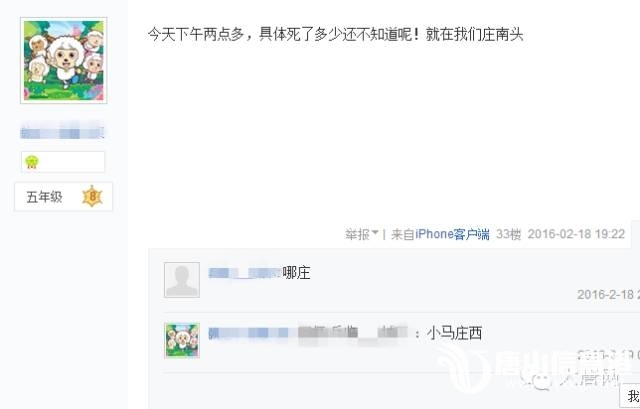Click the green badge icon below username
640x409 pixels.
32,162
